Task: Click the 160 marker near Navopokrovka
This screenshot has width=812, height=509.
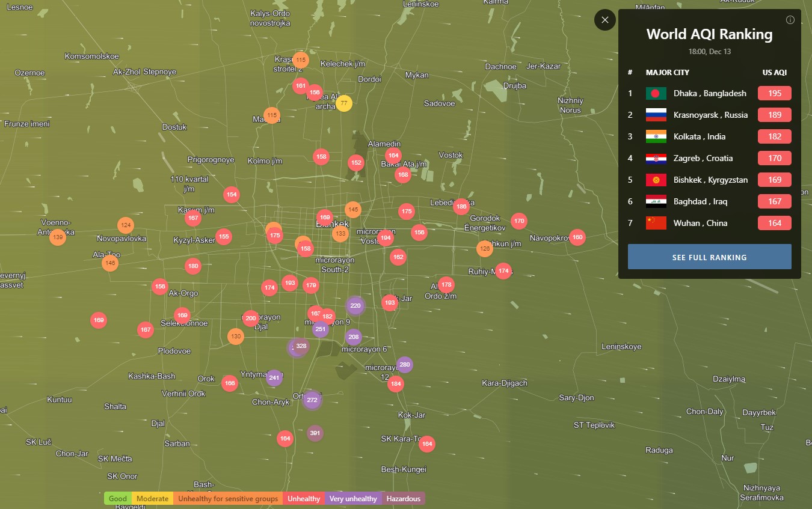Action: point(577,237)
